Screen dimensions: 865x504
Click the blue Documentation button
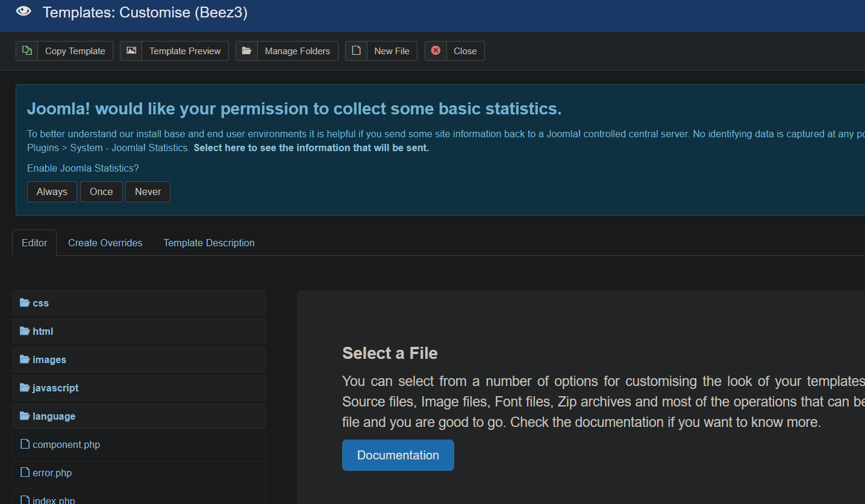pyautogui.click(x=398, y=455)
